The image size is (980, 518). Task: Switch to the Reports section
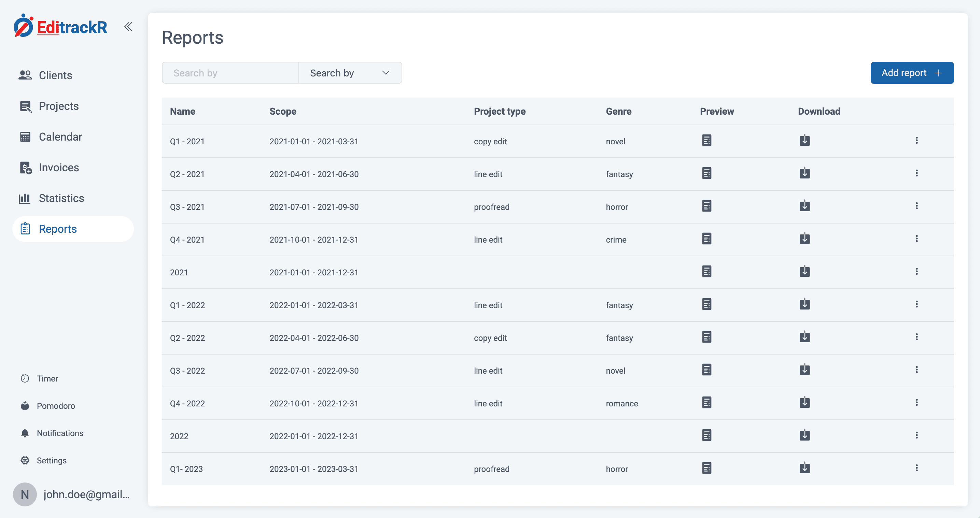click(x=58, y=229)
